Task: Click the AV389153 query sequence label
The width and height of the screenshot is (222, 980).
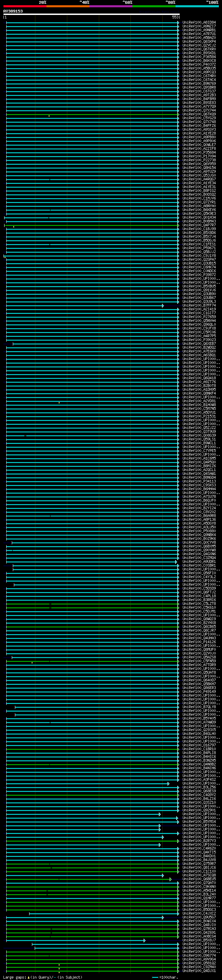Action: (13, 11)
